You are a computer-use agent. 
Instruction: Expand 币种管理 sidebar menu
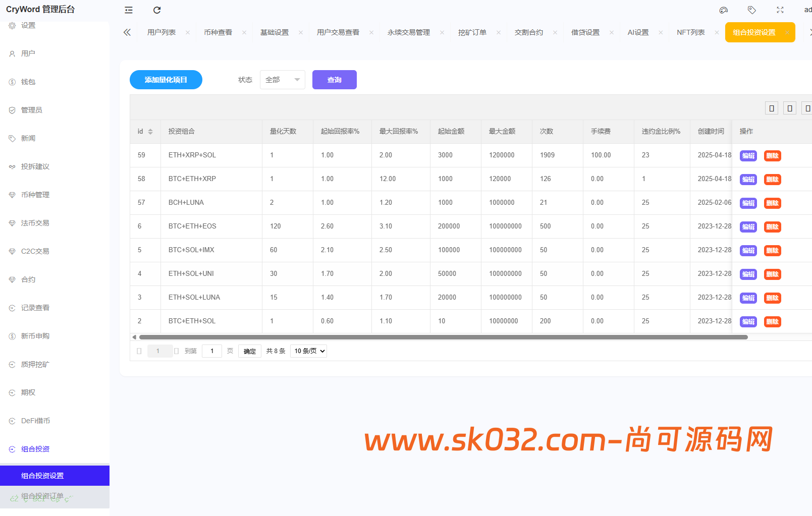tap(55, 195)
